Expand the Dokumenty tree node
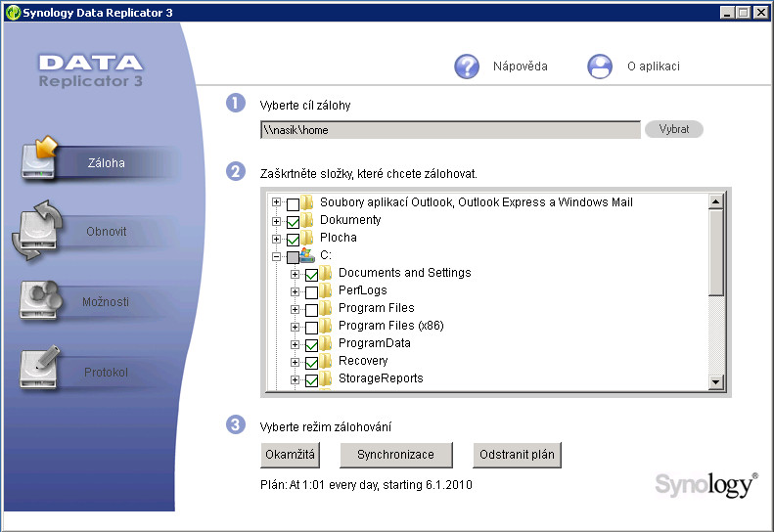 click(x=276, y=221)
